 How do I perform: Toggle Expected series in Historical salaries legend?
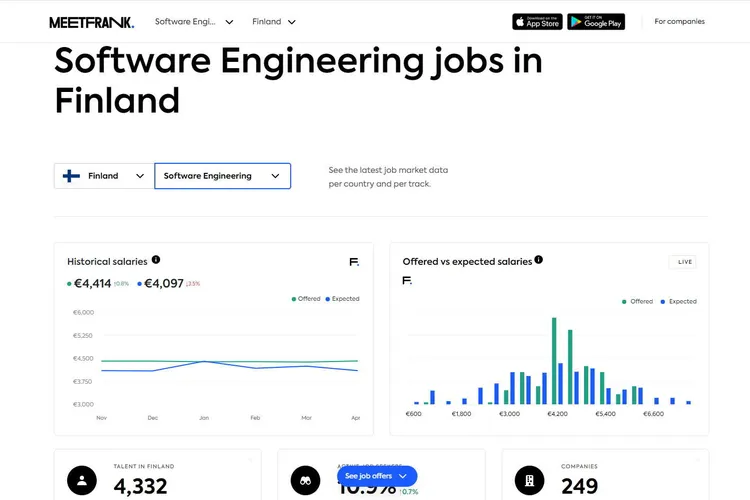pyautogui.click(x=341, y=299)
